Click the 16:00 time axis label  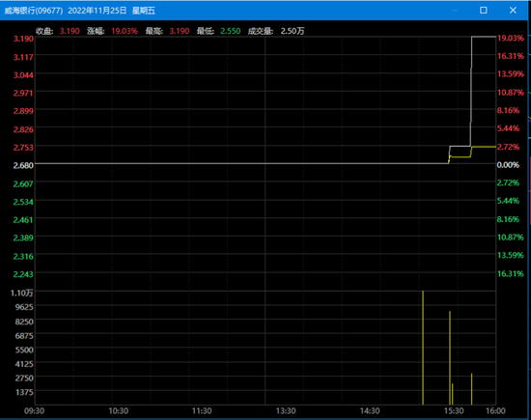click(495, 411)
